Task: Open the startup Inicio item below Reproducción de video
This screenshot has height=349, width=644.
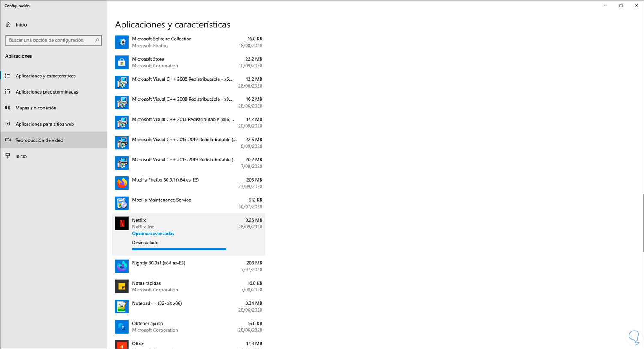Action: pos(54,156)
